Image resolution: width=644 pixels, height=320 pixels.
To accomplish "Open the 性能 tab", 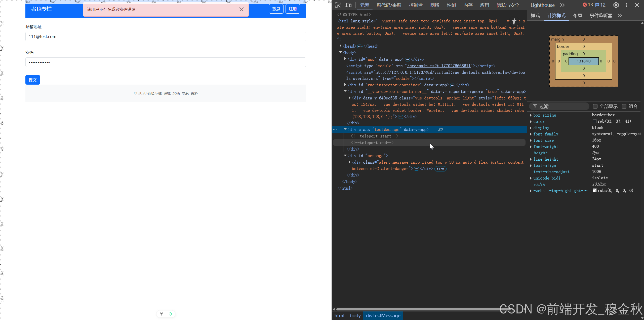I will point(451,5).
